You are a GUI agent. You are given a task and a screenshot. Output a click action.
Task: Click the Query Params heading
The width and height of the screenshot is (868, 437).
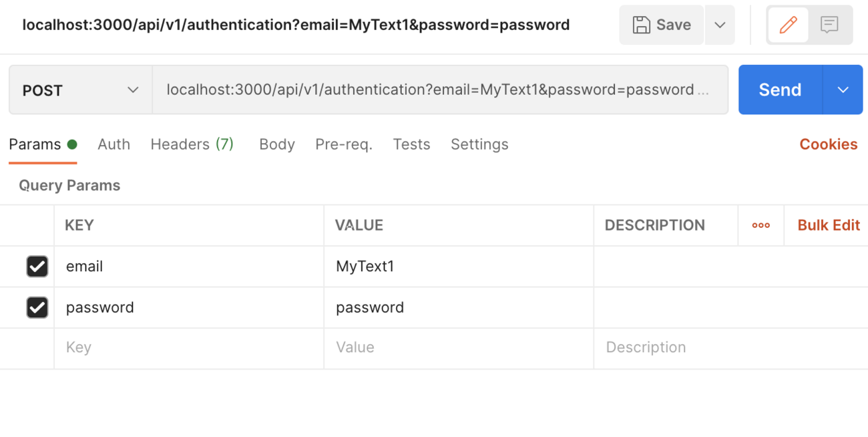[x=69, y=186]
